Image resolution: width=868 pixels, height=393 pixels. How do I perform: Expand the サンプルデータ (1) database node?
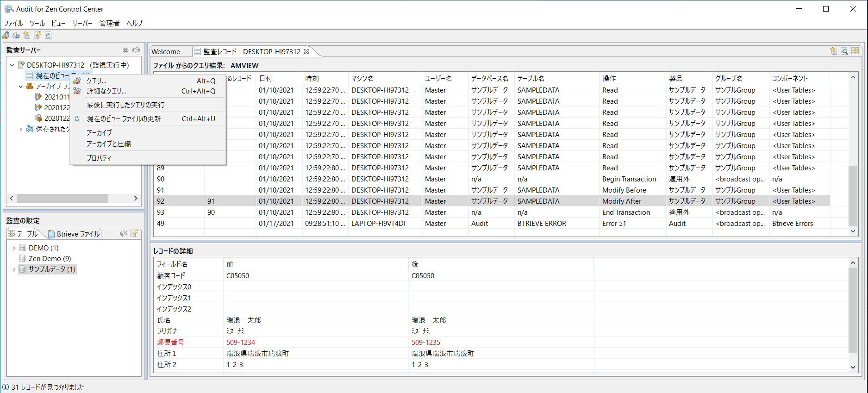[14, 269]
